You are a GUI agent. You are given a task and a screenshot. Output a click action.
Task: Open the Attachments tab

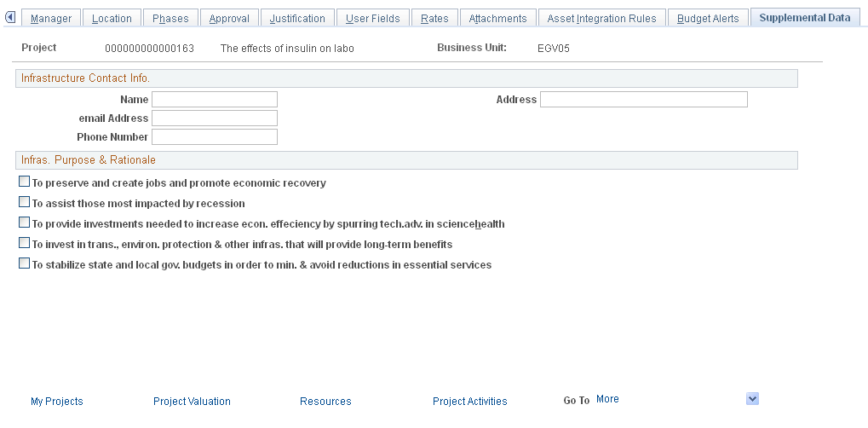click(x=497, y=18)
